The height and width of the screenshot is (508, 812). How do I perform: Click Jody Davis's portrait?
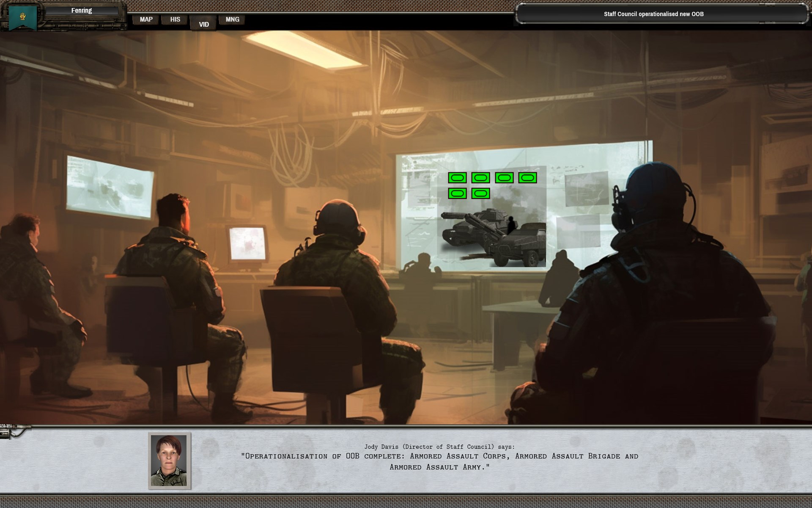pyautogui.click(x=169, y=461)
